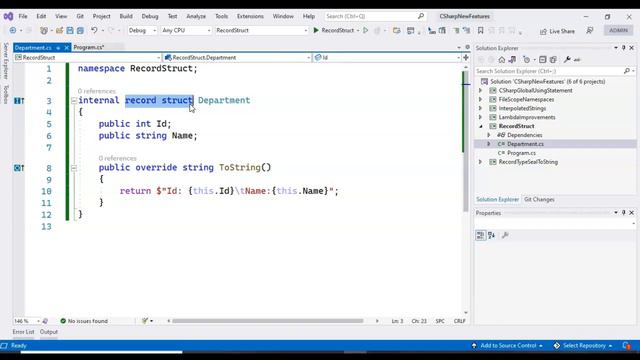Click Select Repository in status bar
Image resolution: width=640 pixels, height=360 pixels.
coord(584,346)
